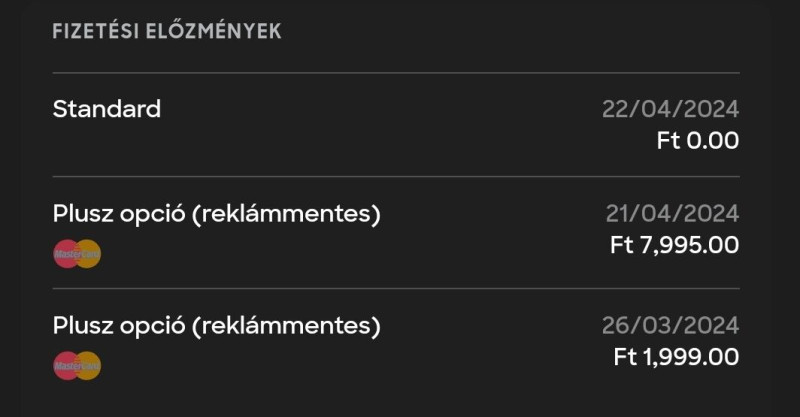
Task: Select the Ft 1,999.00 amount
Action: point(675,357)
